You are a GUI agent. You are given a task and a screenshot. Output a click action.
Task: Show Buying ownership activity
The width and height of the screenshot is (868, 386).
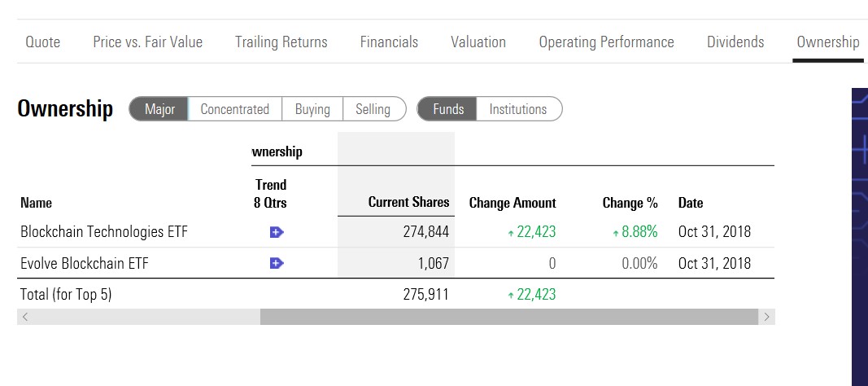pyautogui.click(x=312, y=109)
